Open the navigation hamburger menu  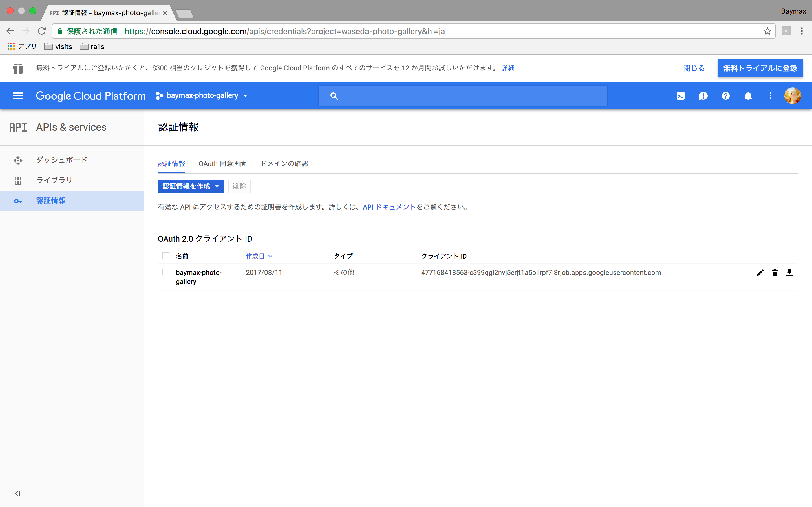pyautogui.click(x=18, y=95)
